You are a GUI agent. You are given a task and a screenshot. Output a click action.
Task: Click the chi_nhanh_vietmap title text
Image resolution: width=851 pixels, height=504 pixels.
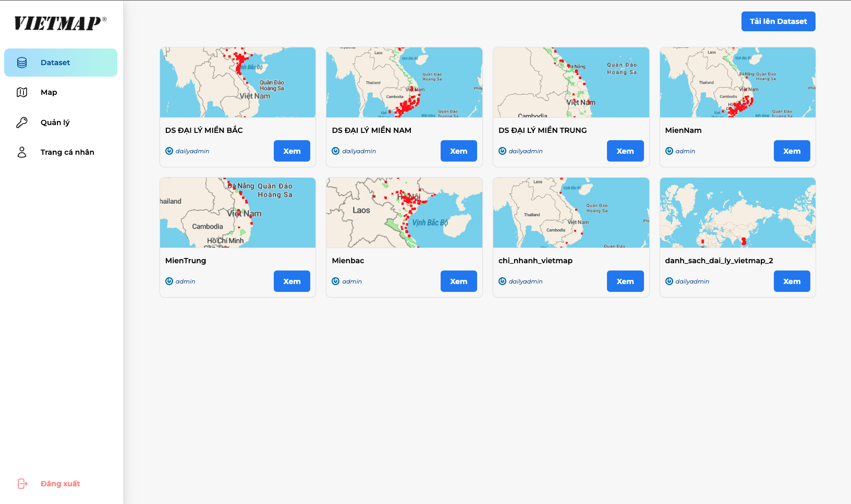pos(536,261)
